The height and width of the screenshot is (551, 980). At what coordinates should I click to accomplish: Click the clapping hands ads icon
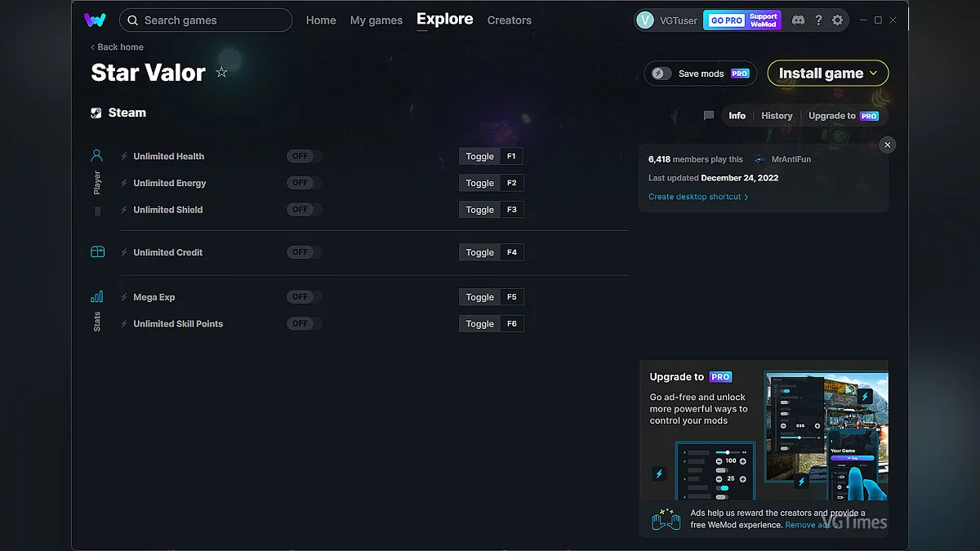click(x=666, y=519)
